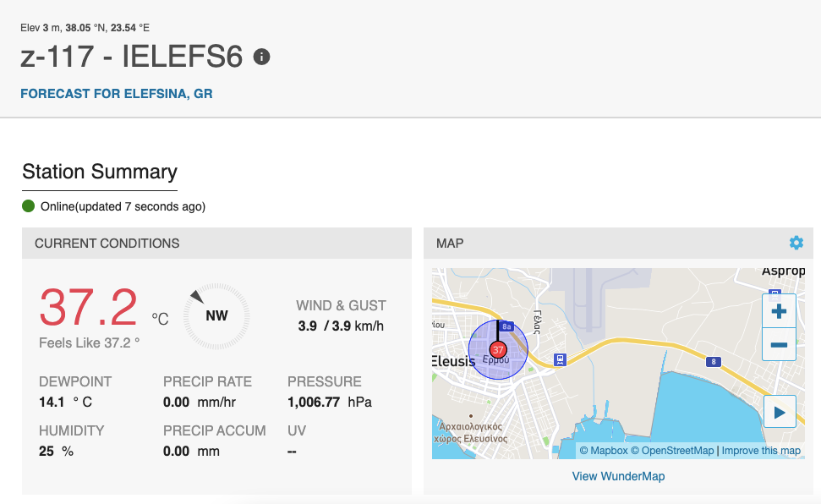
Task: Open the View WunderMap link
Action: (x=618, y=476)
